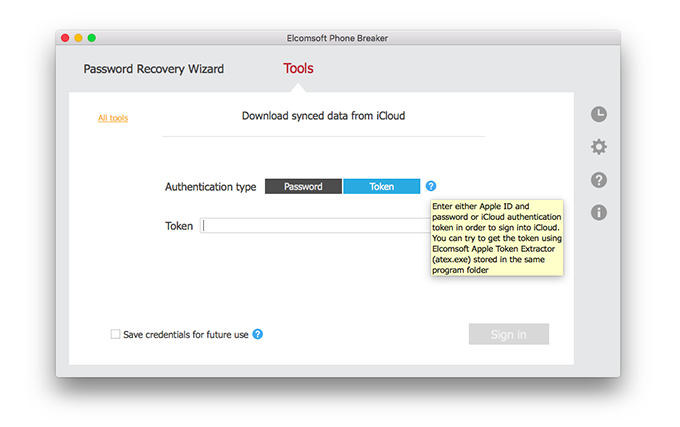Click the help question mark sidebar icon
The image size is (680, 427).
598,180
